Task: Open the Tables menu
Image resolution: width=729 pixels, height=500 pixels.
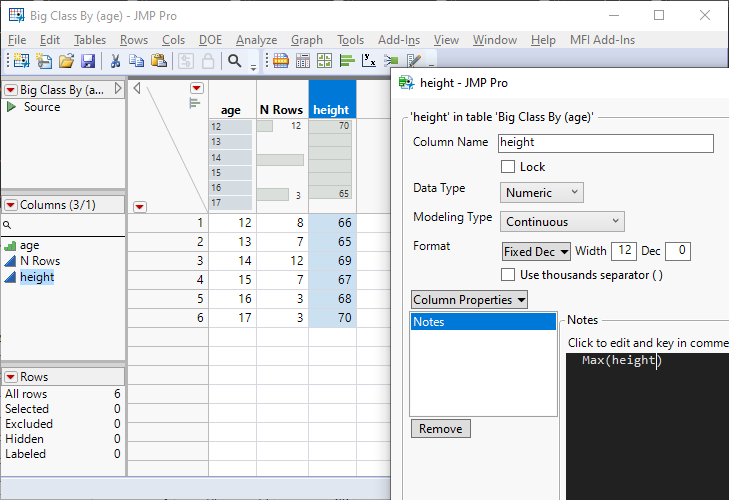Action: point(90,40)
